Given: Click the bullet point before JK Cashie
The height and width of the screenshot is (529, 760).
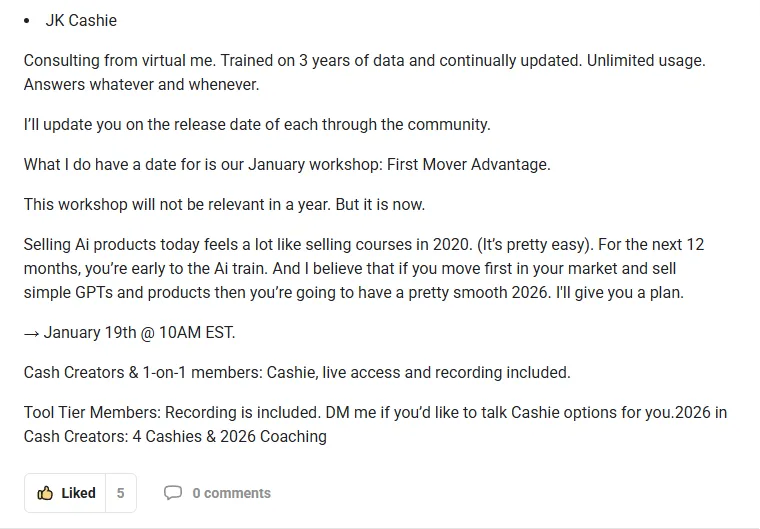Looking at the screenshot, I should coord(27,21).
